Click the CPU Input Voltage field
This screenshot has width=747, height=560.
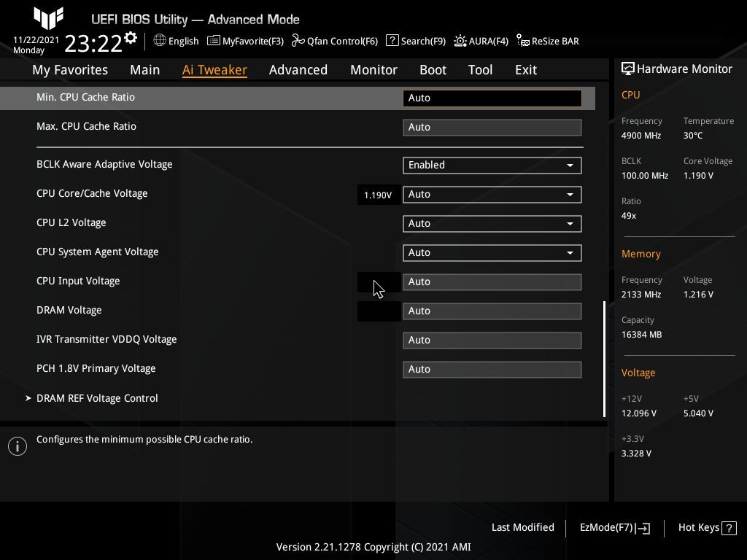pyautogui.click(x=492, y=282)
